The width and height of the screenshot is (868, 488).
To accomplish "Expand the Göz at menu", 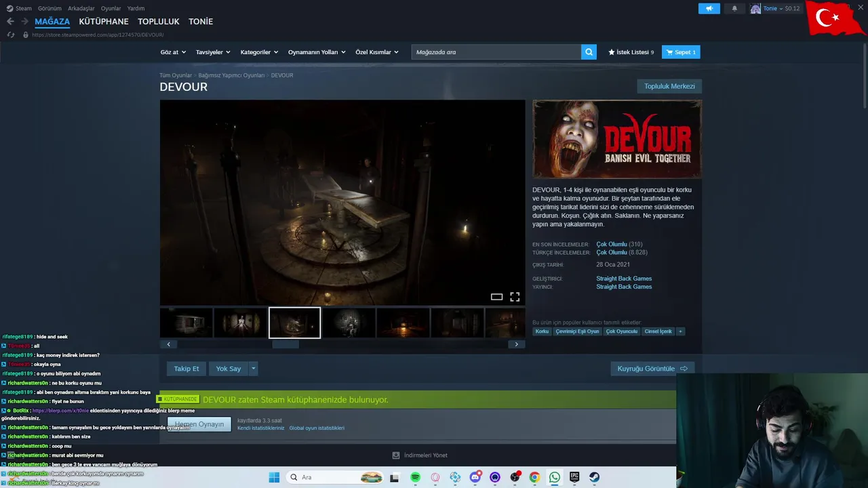I will point(172,52).
